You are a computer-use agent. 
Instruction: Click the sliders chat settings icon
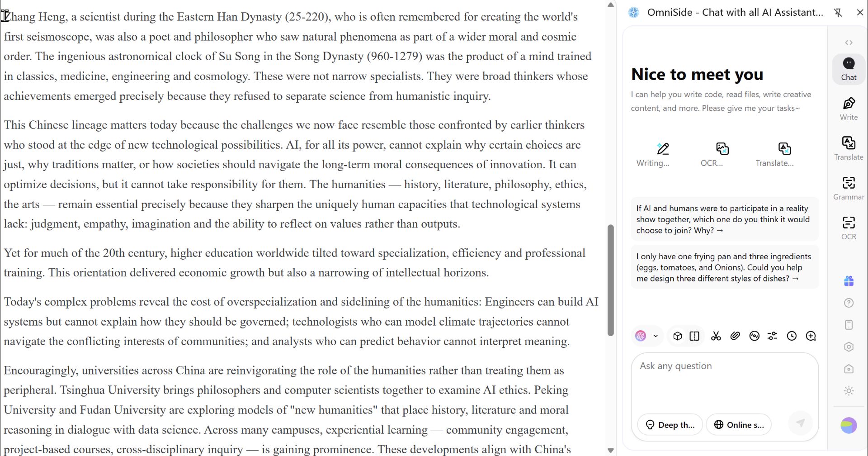pos(772,336)
